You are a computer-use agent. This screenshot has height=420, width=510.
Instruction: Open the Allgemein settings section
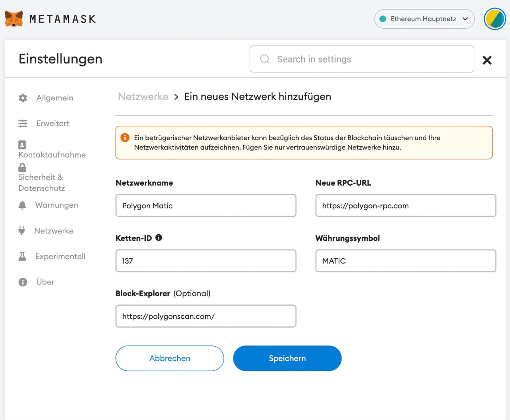pyautogui.click(x=55, y=98)
